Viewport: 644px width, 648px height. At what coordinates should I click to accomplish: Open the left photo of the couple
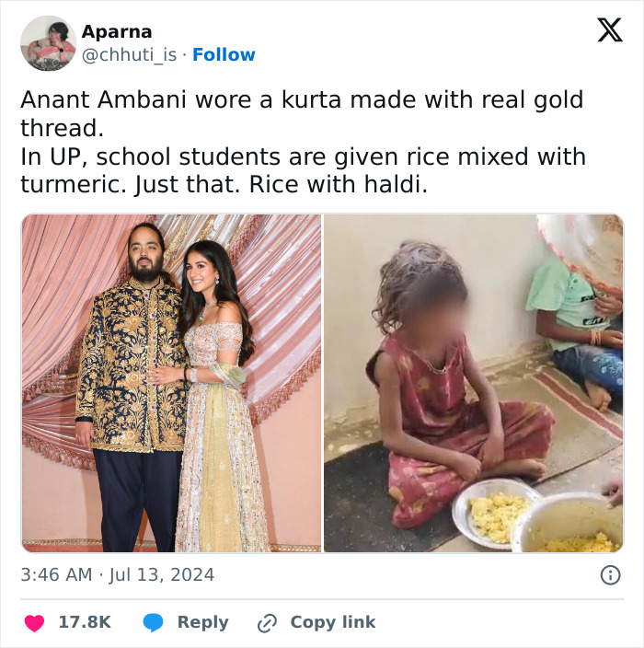point(171,383)
